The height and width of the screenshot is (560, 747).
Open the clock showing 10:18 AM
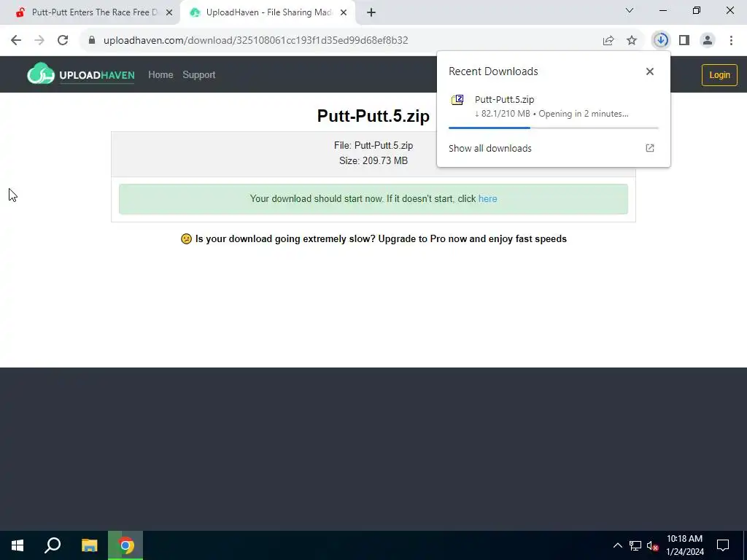coord(684,545)
